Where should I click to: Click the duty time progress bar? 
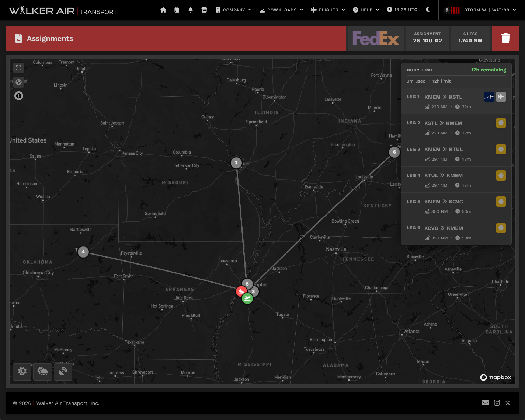(x=456, y=76)
